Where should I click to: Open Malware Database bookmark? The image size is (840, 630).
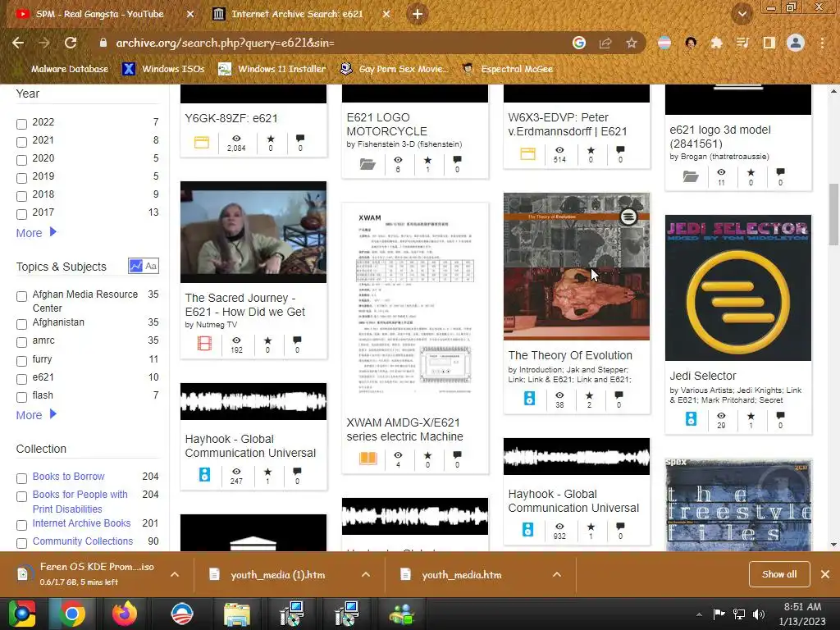pyautogui.click(x=69, y=69)
